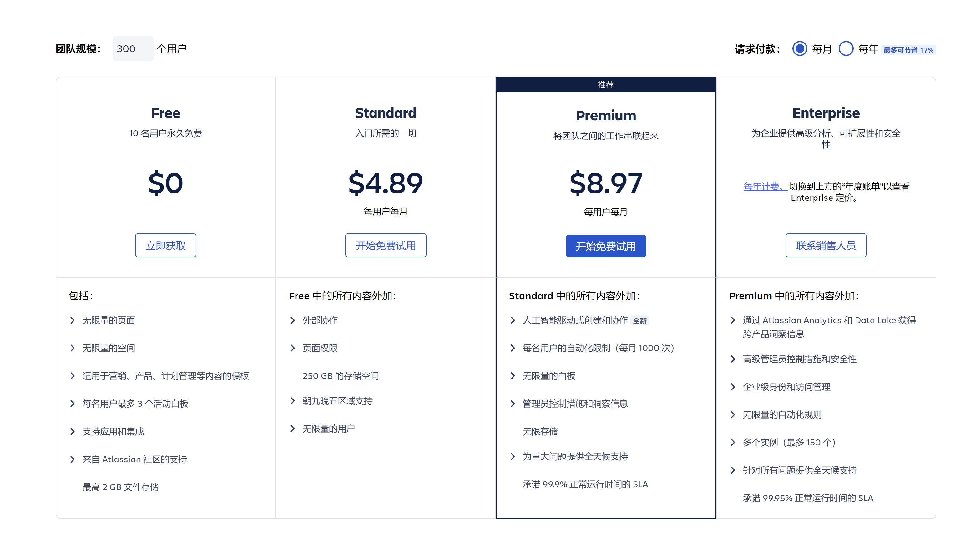Expand the 支持应用和集成 feature item
The height and width of the screenshot is (542, 980).
(x=113, y=432)
